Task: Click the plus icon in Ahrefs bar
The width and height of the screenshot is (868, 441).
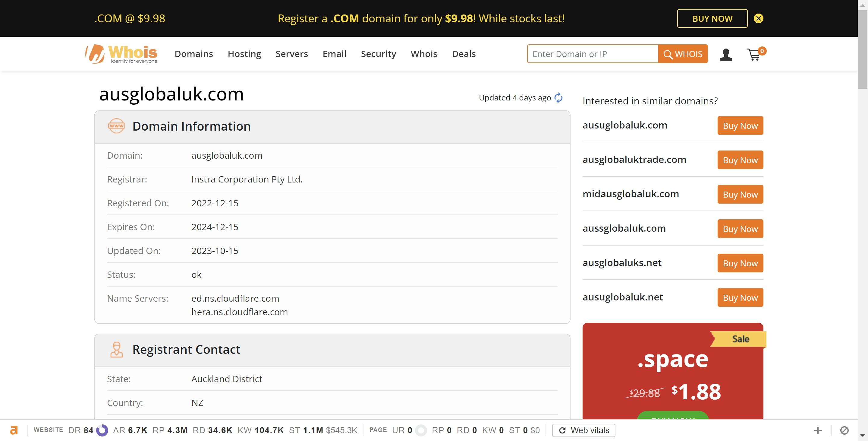Action: pyautogui.click(x=818, y=430)
